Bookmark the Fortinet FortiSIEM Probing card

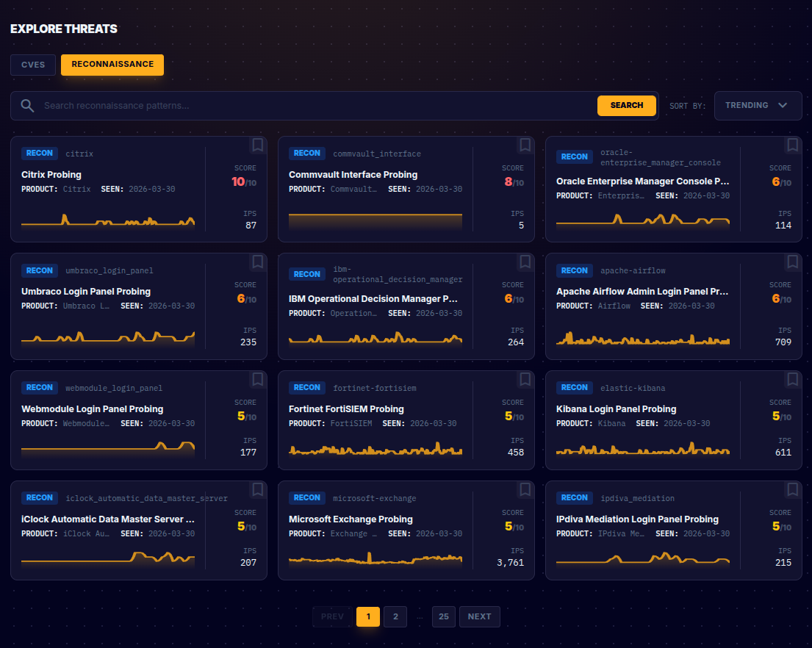525,380
